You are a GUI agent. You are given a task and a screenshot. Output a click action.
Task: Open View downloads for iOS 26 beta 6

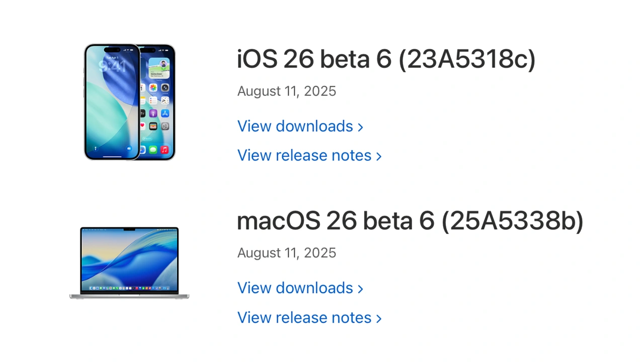tap(295, 126)
